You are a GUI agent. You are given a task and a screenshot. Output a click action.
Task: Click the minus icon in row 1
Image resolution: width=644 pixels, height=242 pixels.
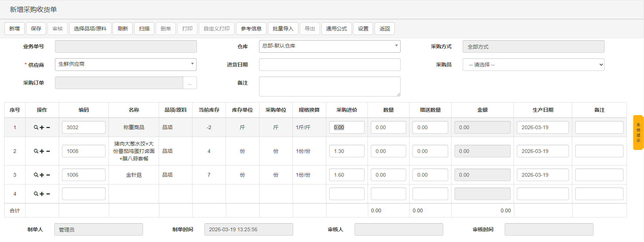click(x=48, y=127)
